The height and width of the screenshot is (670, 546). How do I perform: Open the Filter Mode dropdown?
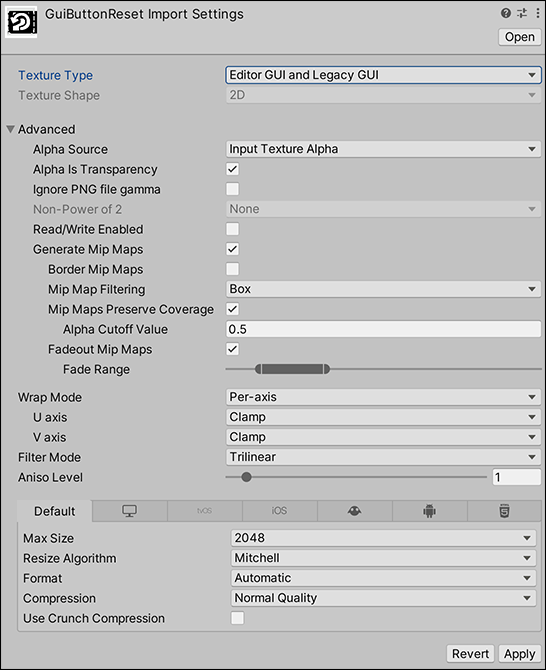click(x=383, y=457)
